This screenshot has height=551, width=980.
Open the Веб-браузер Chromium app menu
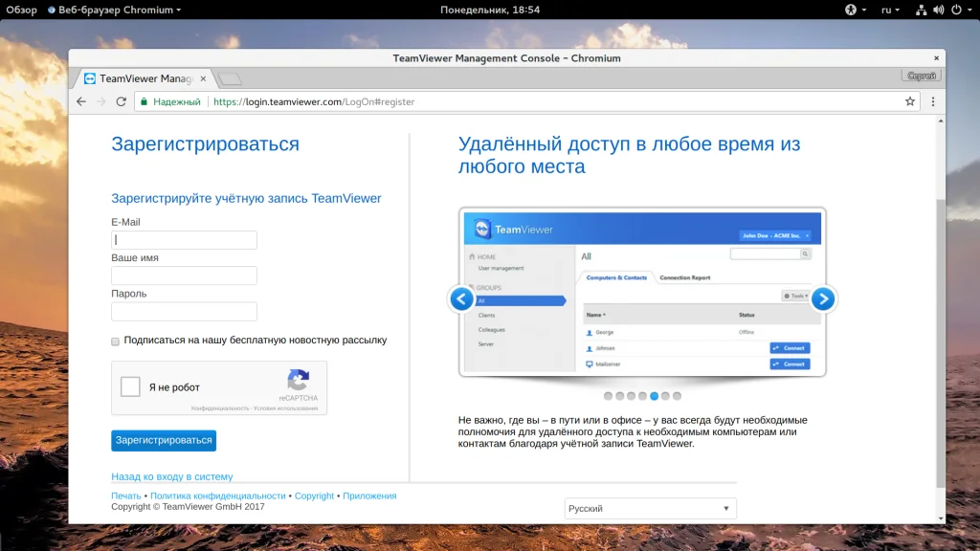115,10
